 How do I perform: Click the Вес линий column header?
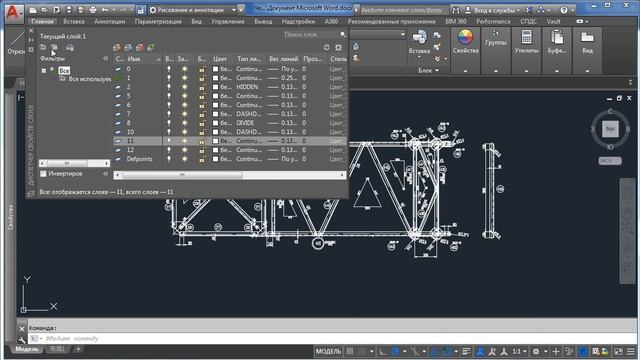click(x=284, y=59)
